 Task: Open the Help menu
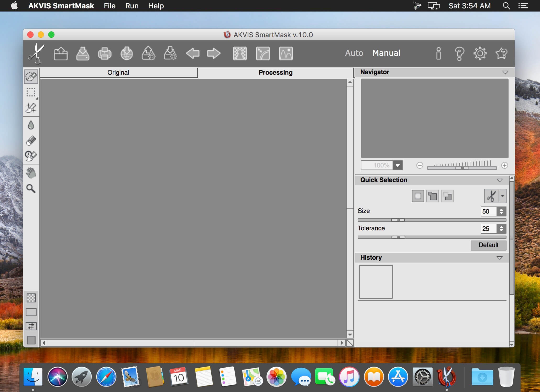coord(156,6)
